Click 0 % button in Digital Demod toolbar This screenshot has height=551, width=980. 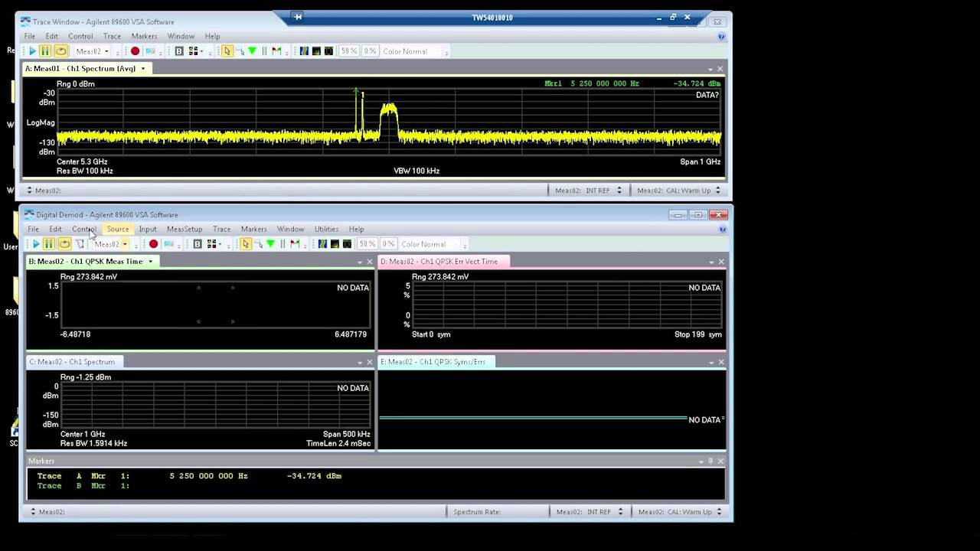(388, 244)
